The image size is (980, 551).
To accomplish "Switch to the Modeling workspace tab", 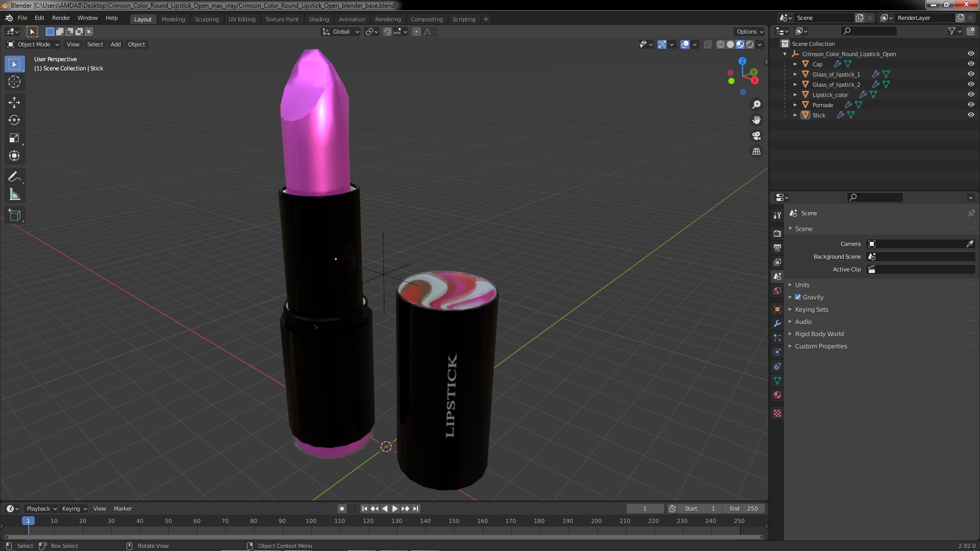I will 173,19.
